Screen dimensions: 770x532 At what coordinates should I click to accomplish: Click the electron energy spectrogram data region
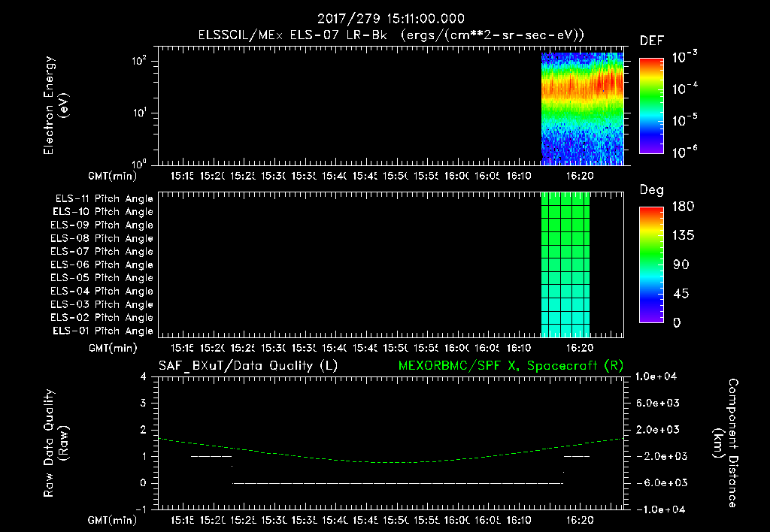582,108
